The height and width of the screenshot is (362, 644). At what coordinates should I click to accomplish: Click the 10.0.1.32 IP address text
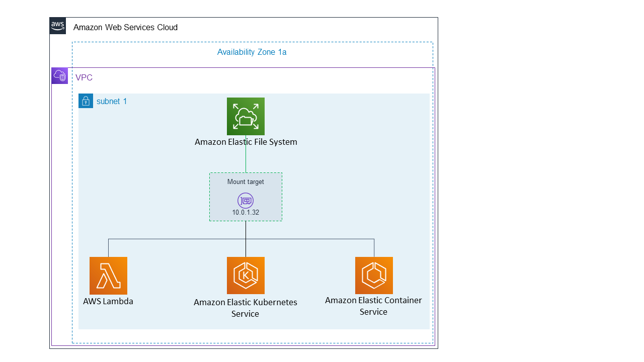246,212
